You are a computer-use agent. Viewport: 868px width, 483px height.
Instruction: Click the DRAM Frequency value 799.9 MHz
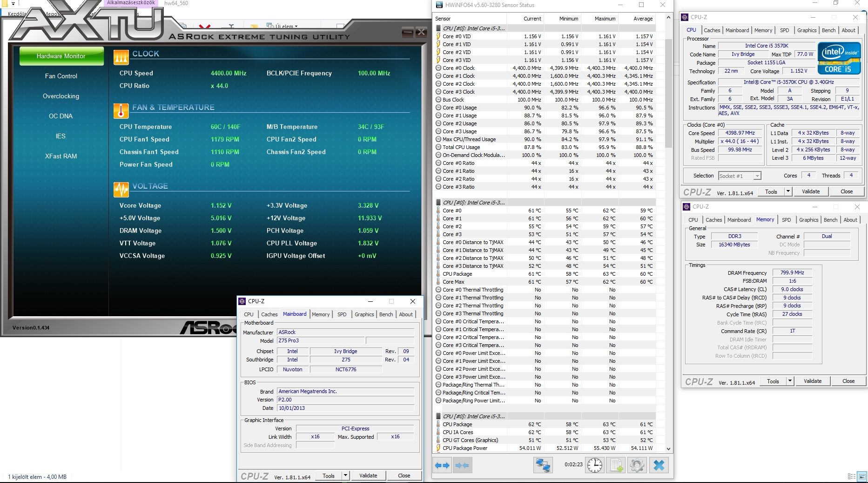[x=792, y=272]
